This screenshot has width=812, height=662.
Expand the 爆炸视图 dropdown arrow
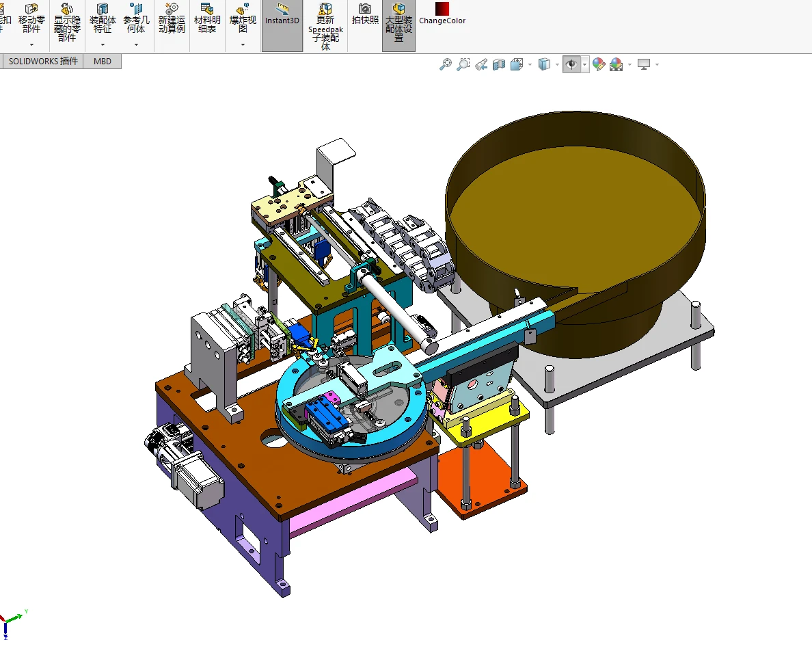coord(243,45)
